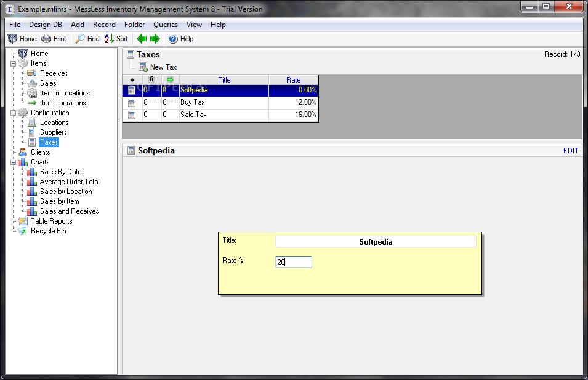Click the New Tax calculator-plus icon
Screen dimensions: 588x380
143,67
